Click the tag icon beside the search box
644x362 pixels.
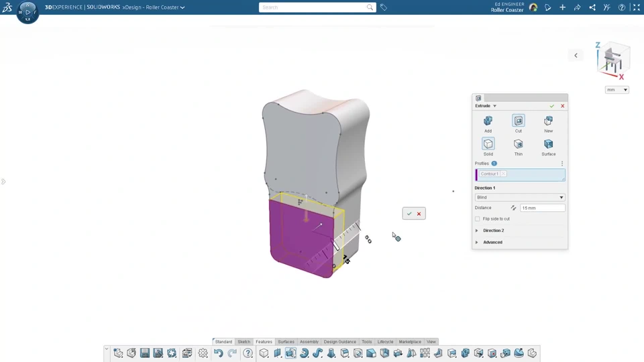384,7
